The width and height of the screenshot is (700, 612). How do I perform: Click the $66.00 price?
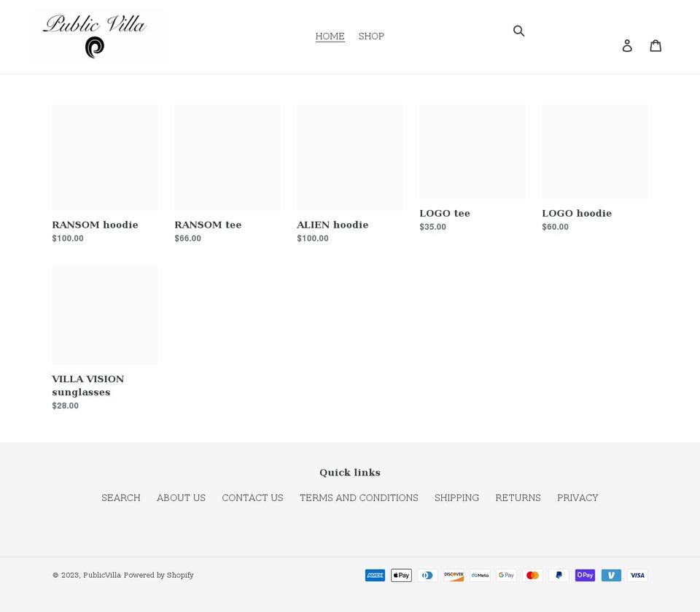[188, 239]
